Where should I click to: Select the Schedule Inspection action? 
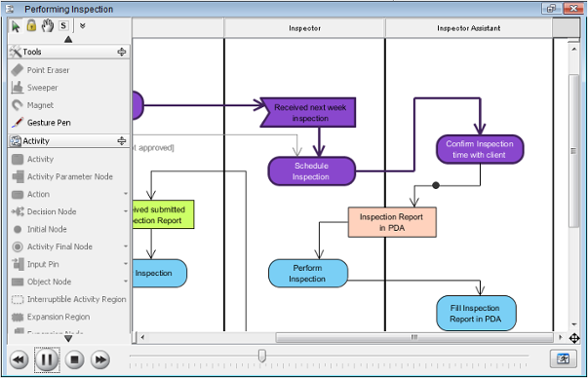click(x=311, y=171)
